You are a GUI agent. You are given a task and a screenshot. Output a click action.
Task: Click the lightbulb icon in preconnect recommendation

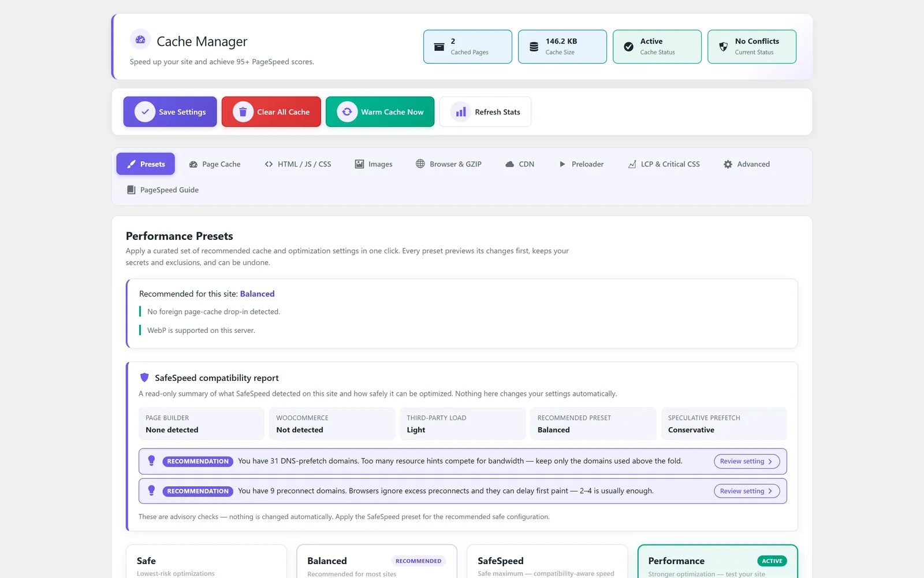pos(151,491)
